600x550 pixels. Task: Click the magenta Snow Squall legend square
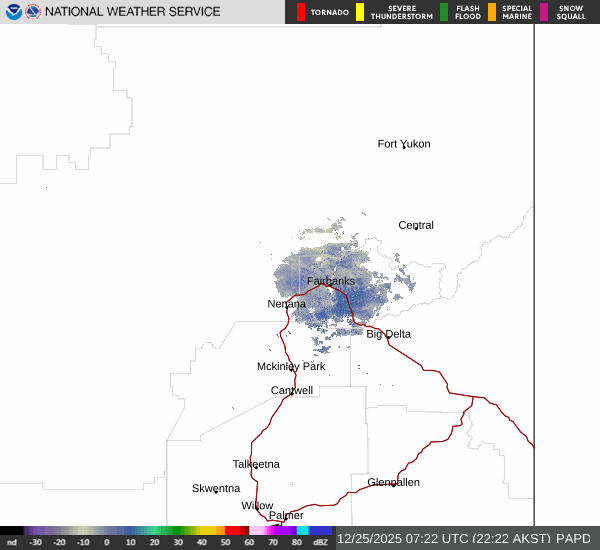(544, 12)
